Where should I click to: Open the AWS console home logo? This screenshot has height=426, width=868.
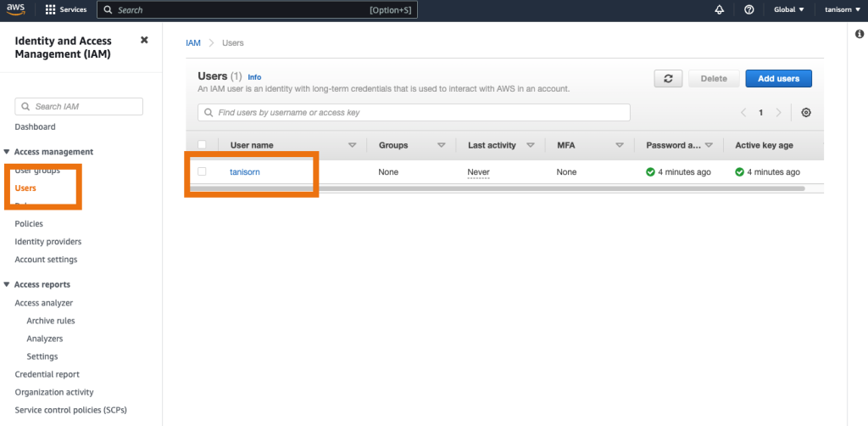(x=15, y=9)
